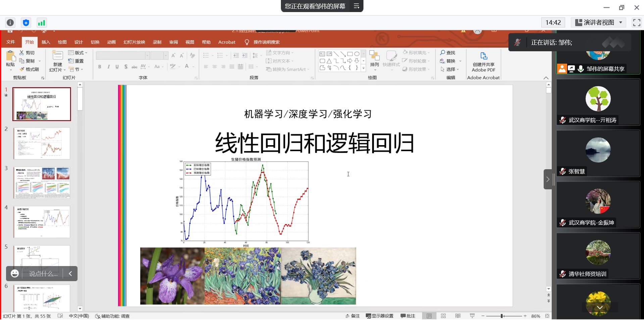
Task: Select the Cut scissors tool
Action: tap(27, 53)
